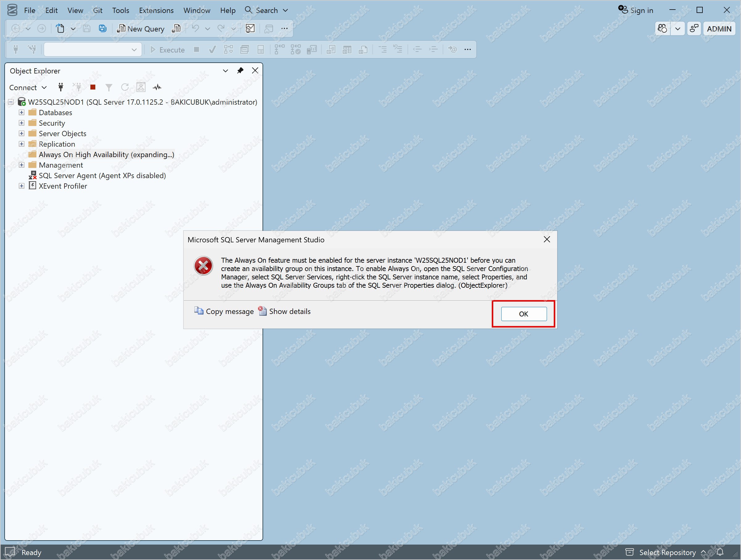Image resolution: width=741 pixels, height=560 pixels.
Task: Open the Extensions menu
Action: coord(156,10)
